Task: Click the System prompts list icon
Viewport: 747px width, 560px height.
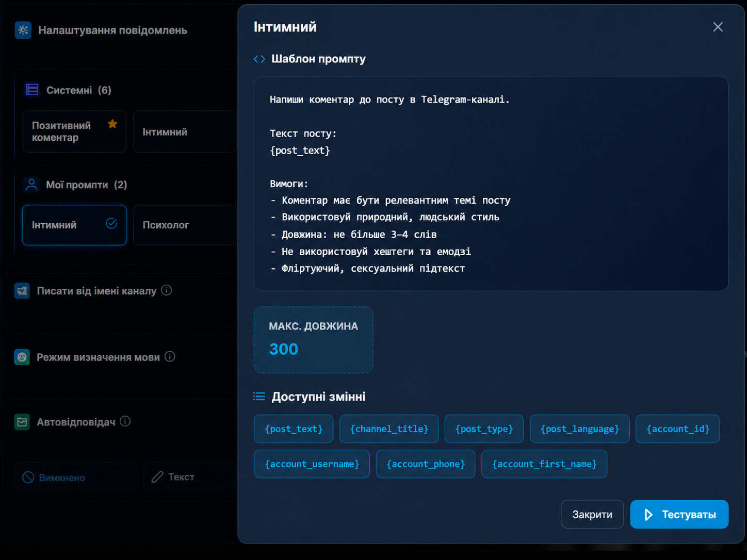Action: [32, 90]
